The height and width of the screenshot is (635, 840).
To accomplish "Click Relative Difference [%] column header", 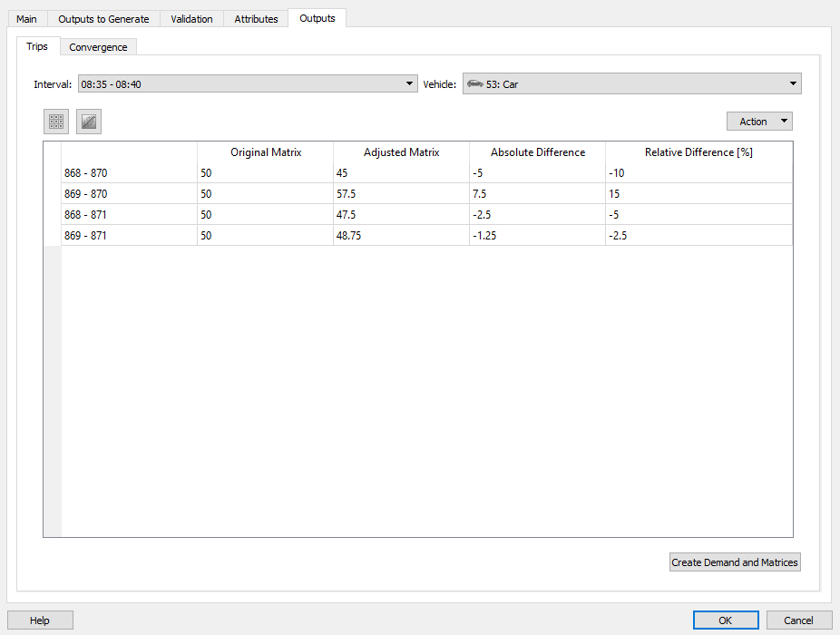I will 698,152.
